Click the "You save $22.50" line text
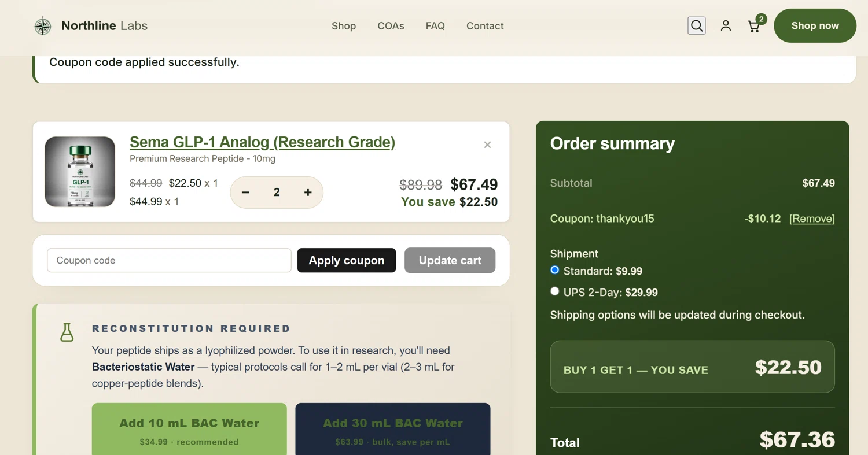This screenshot has height=455, width=868. point(449,202)
